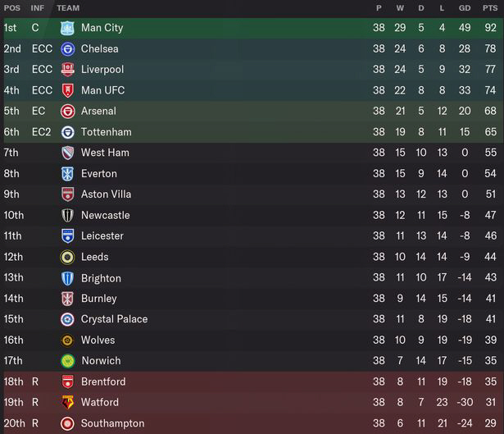
Task: Sort table by PTS column header
Action: [x=490, y=8]
